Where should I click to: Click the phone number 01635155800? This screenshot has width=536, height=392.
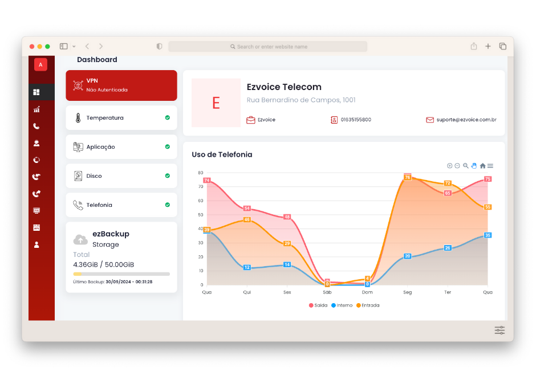click(356, 120)
